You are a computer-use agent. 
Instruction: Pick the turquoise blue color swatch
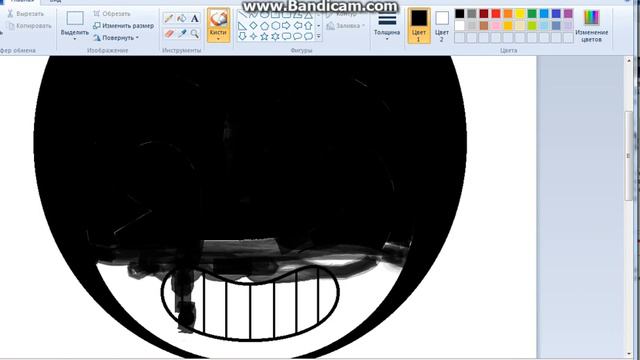544,14
